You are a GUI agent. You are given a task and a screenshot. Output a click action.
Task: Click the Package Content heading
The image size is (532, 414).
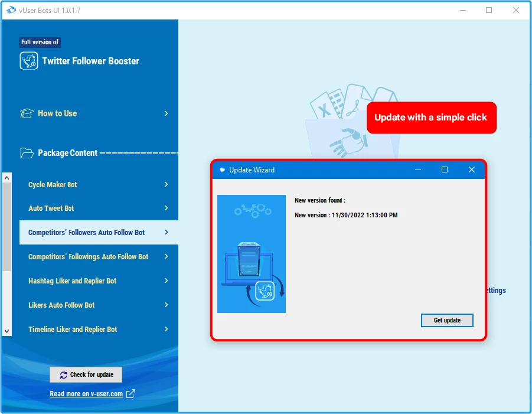point(67,153)
